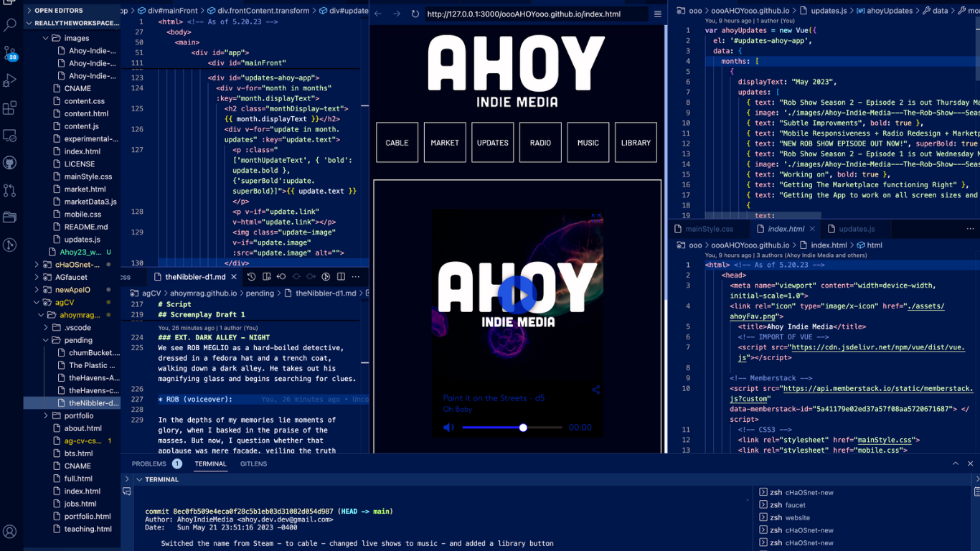The width and height of the screenshot is (980, 551).
Task: Click the history clock icon beside theNibbler-d1.md tab
Action: tap(252, 277)
